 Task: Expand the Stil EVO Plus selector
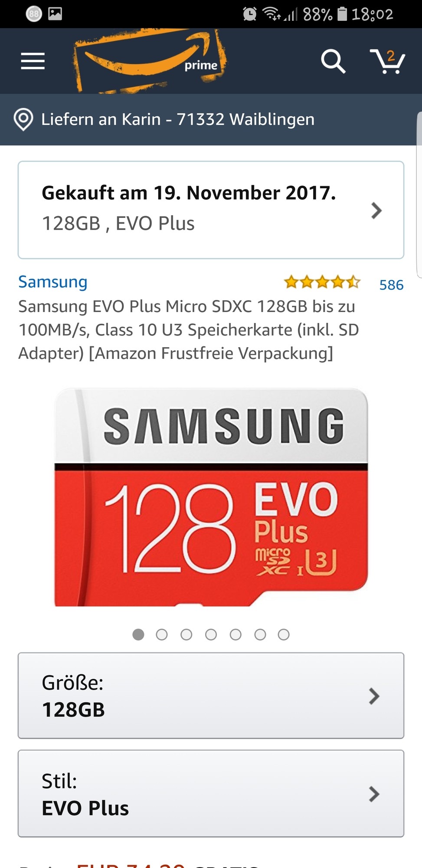(211, 793)
